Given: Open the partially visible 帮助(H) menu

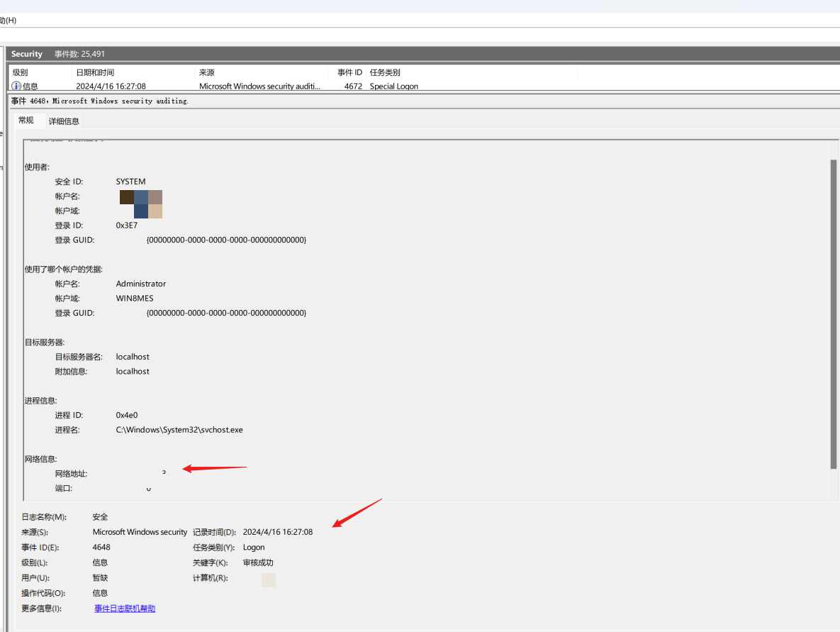Looking at the screenshot, I should pyautogui.click(x=8, y=21).
